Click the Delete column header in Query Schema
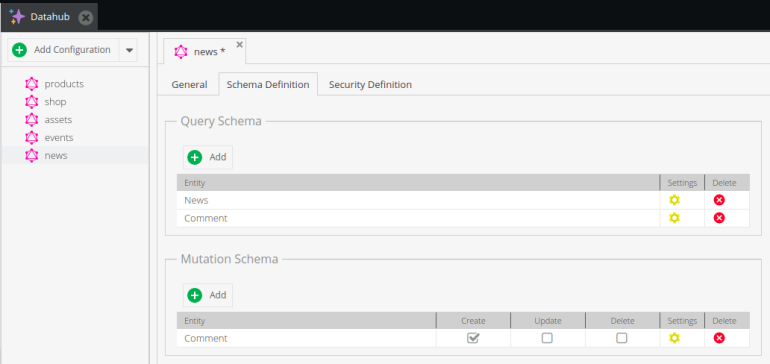This screenshot has height=364, width=770. click(727, 183)
